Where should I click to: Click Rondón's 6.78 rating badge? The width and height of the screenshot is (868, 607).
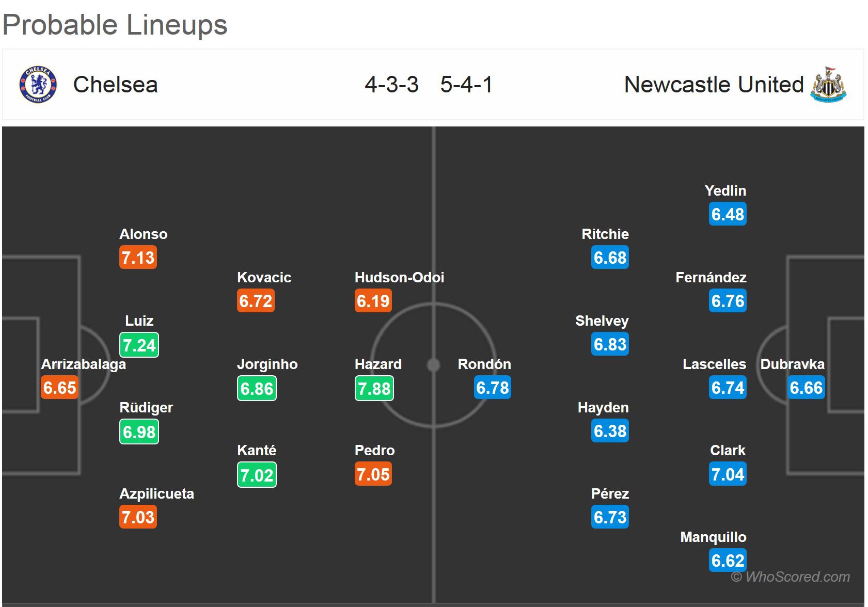pyautogui.click(x=492, y=388)
